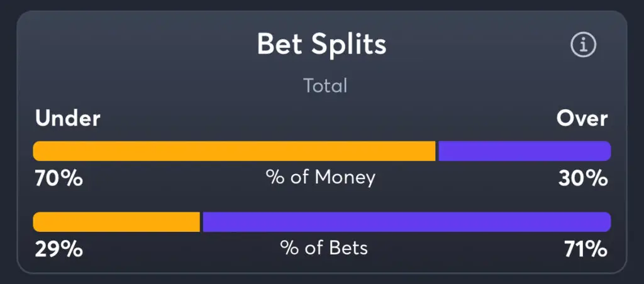The height and width of the screenshot is (284, 644).
Task: Click the % of Money label
Action: [x=321, y=178]
